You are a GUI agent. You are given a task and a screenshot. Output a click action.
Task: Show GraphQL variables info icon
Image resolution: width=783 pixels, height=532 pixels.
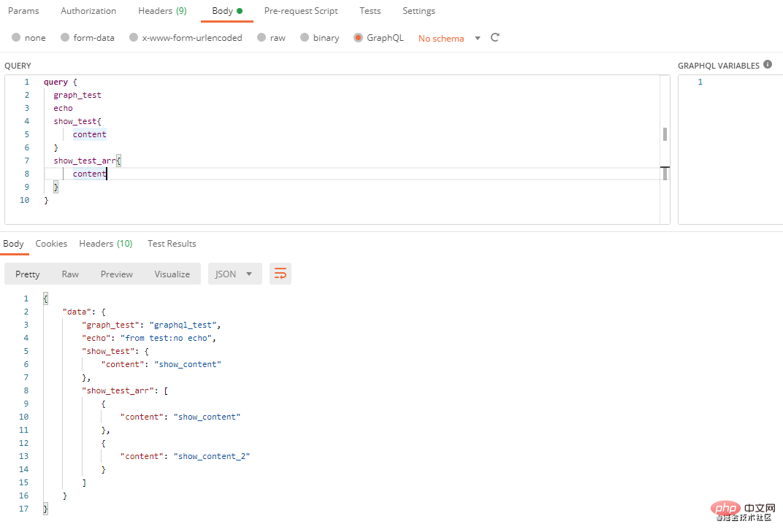coord(768,64)
